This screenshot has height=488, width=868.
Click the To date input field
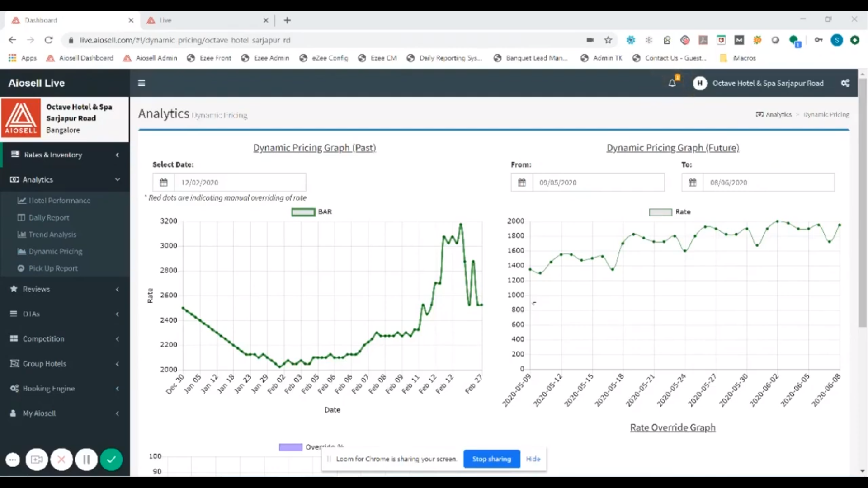[768, 183]
